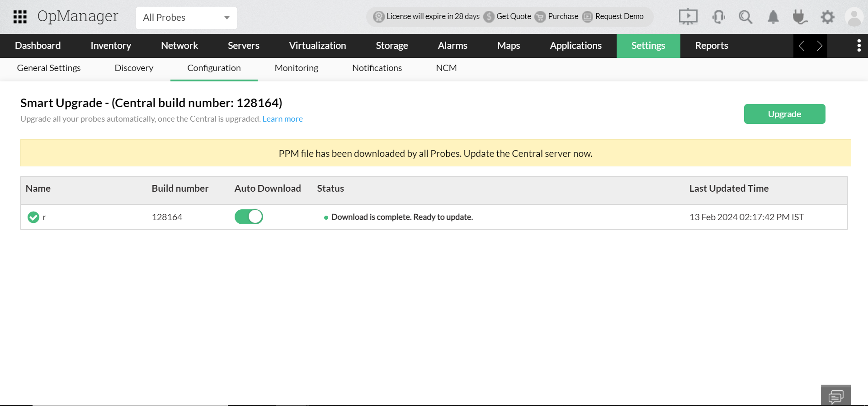Click the green check icon beside probe r
868x406 pixels.
33,217
